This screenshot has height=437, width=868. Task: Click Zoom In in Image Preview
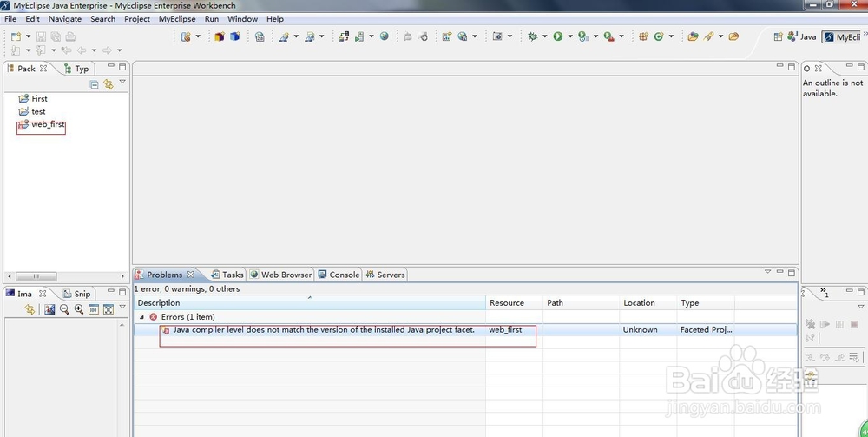point(79,309)
